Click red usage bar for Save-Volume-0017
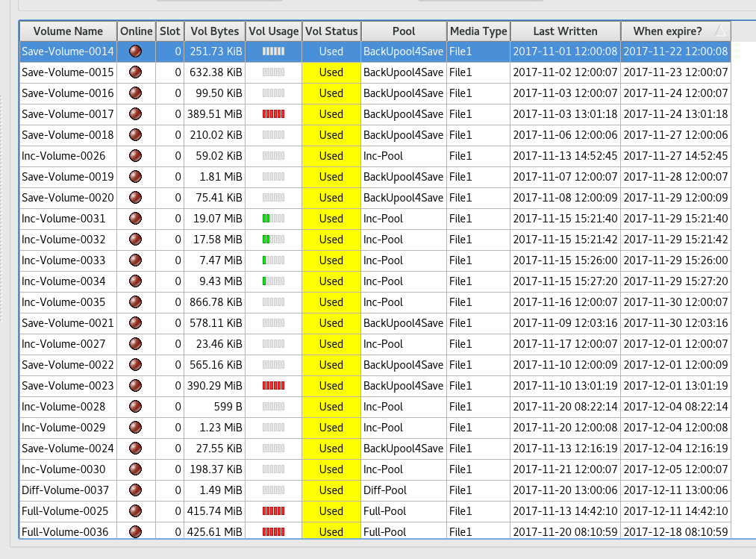The image size is (756, 559). point(273,114)
